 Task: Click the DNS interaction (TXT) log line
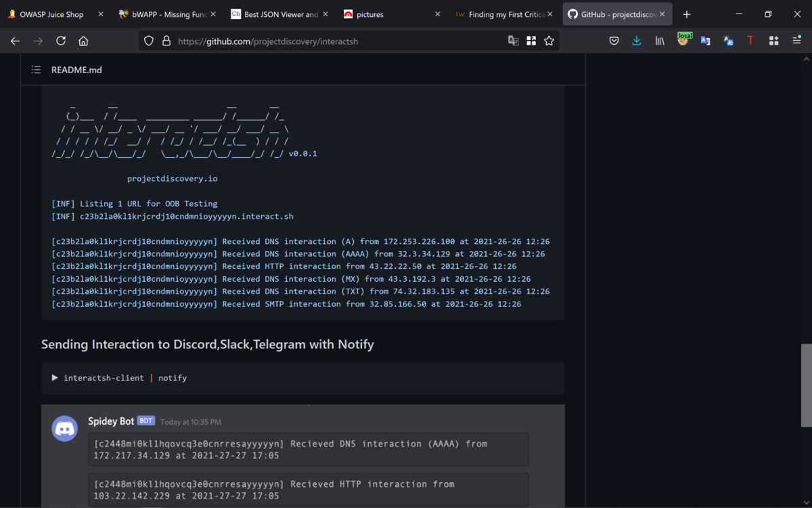tap(300, 292)
